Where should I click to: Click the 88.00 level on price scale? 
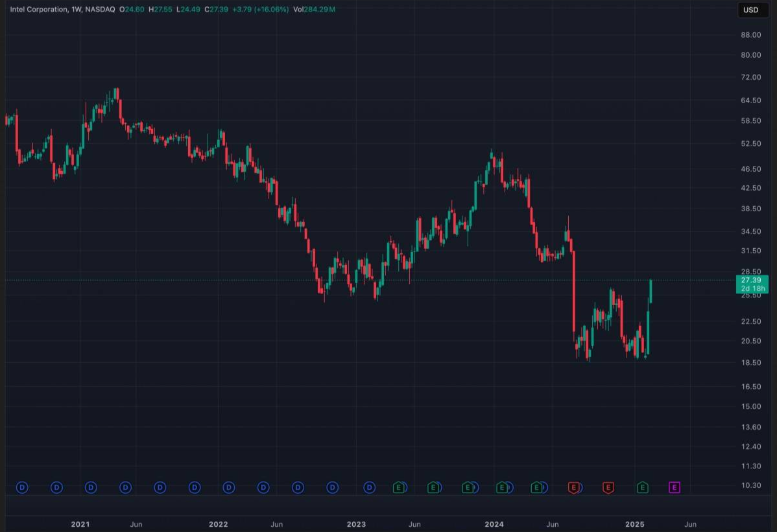(751, 35)
